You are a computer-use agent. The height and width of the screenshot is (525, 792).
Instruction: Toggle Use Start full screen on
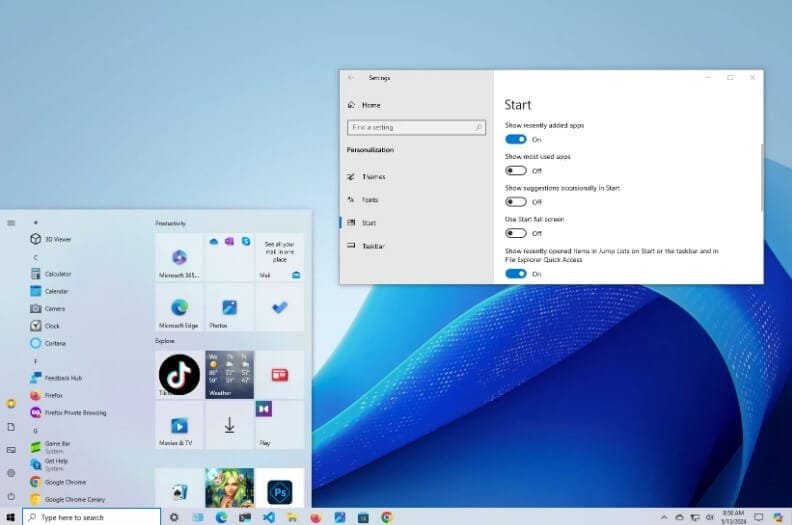(516, 233)
